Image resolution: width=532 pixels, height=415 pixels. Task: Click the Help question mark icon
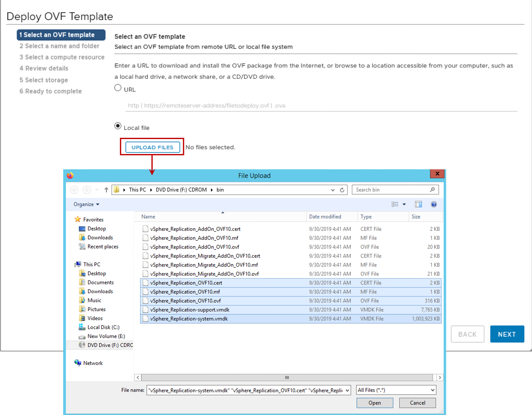(x=434, y=204)
